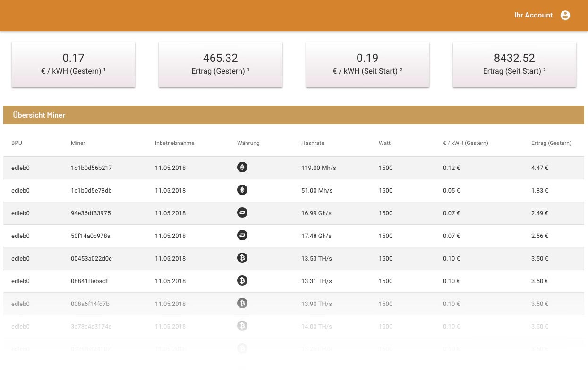Click the account profile avatar icon
This screenshot has height=381, width=588.
(565, 15)
